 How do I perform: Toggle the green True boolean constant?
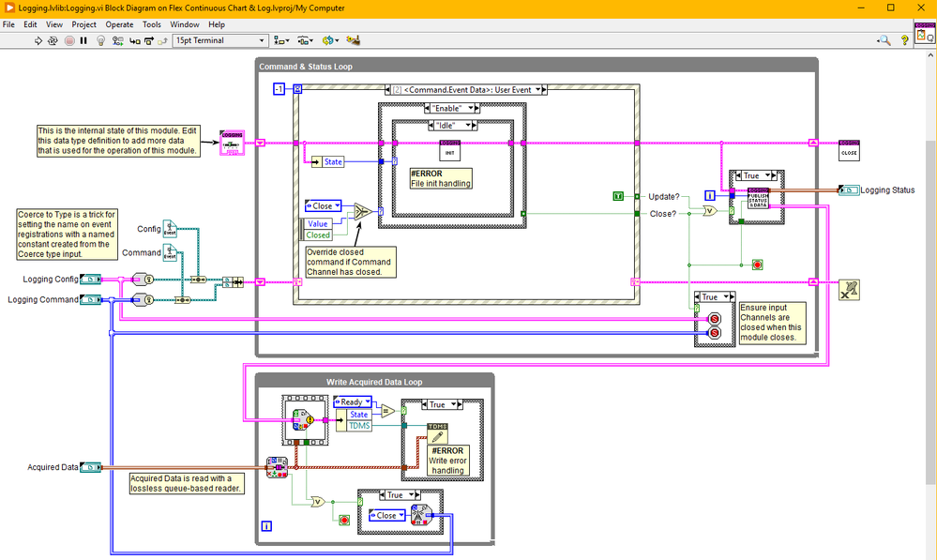617,195
